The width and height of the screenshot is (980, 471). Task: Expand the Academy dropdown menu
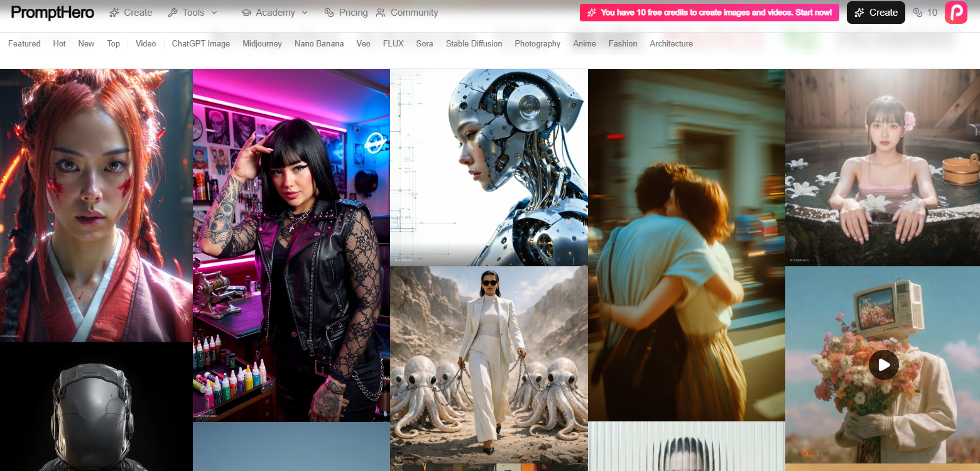275,13
